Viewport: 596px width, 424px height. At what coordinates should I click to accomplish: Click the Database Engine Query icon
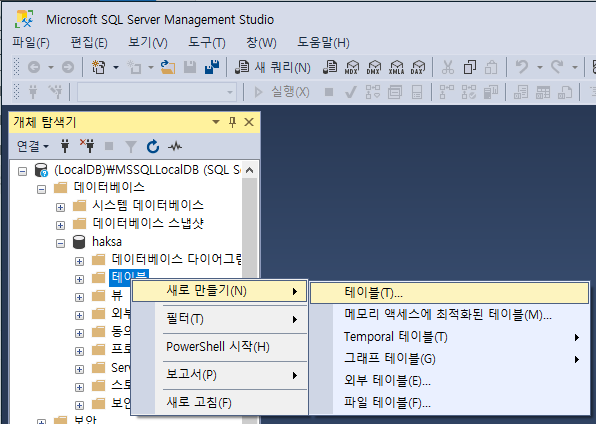330,67
